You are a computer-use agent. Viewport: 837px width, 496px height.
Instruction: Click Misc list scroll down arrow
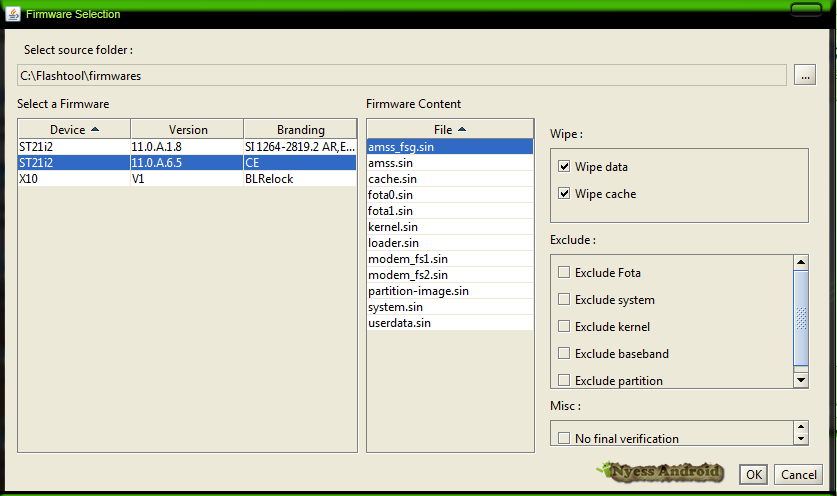(801, 439)
